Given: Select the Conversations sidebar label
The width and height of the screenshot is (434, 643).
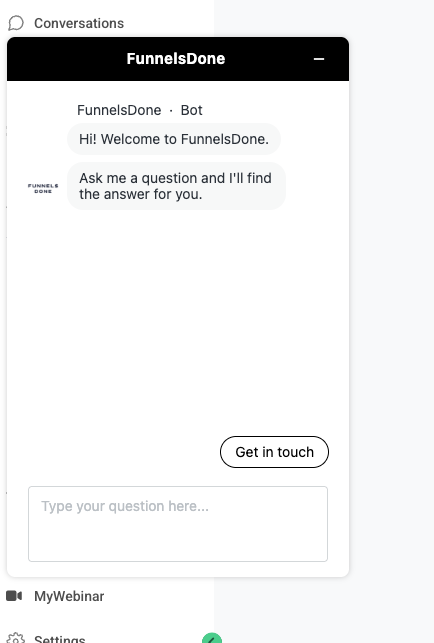Looking at the screenshot, I should (79, 23).
